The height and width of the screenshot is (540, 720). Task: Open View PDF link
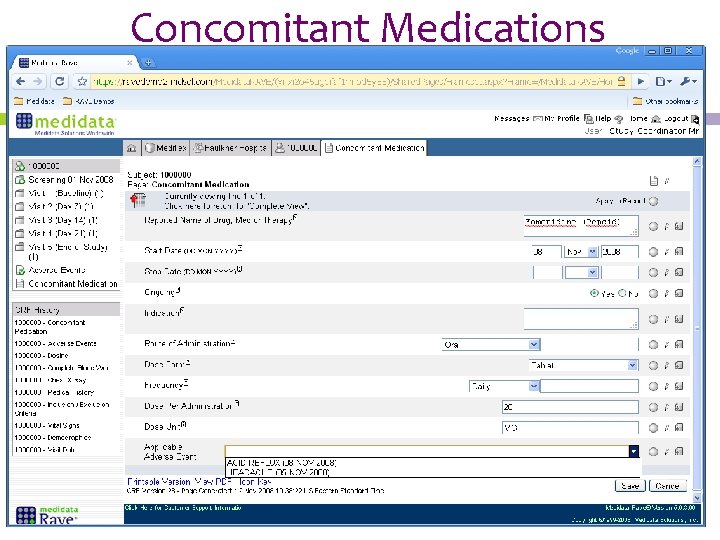point(213,482)
